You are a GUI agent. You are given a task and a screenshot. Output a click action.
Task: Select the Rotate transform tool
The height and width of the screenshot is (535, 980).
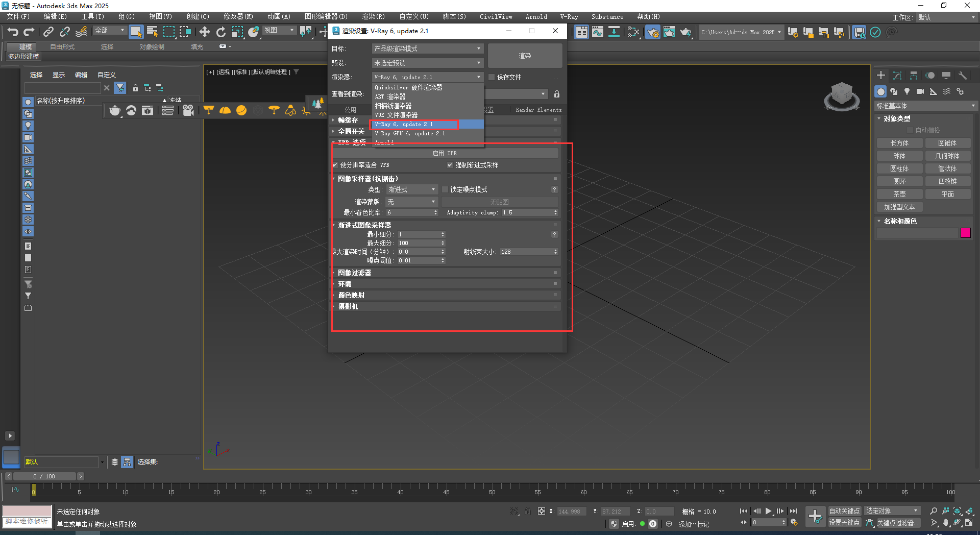(x=220, y=32)
